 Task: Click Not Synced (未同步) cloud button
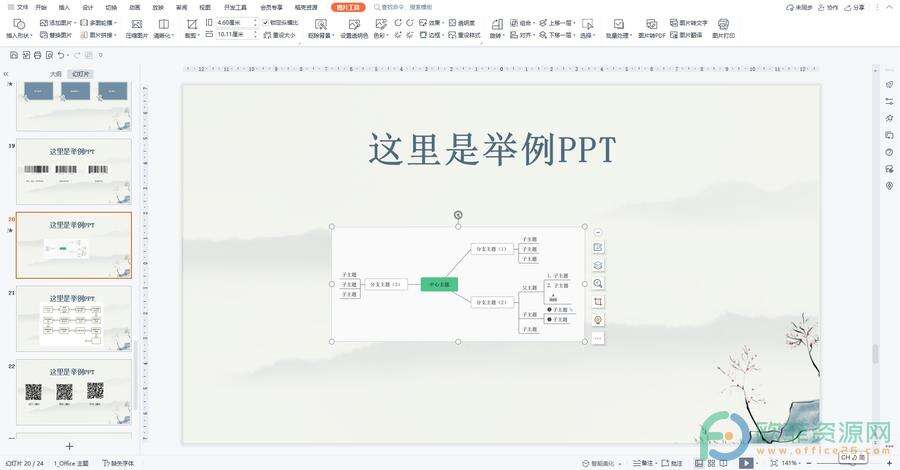tap(799, 7)
